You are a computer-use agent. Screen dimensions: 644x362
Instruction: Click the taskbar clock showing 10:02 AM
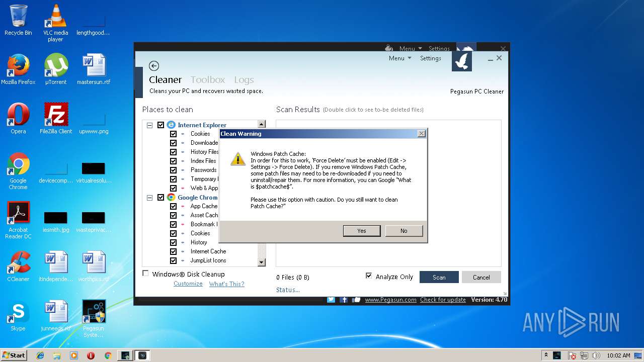pos(618,355)
